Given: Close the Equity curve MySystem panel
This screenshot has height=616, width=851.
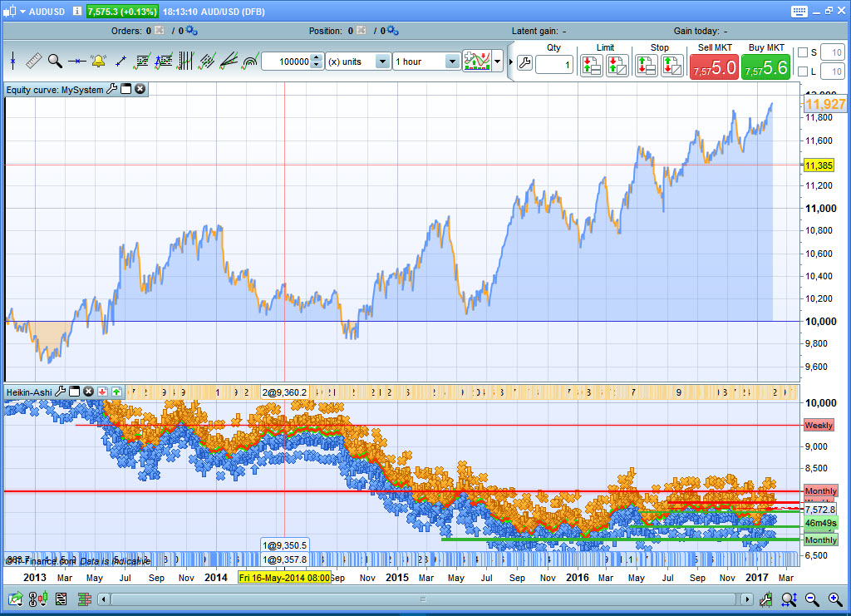Looking at the screenshot, I should click(x=140, y=89).
